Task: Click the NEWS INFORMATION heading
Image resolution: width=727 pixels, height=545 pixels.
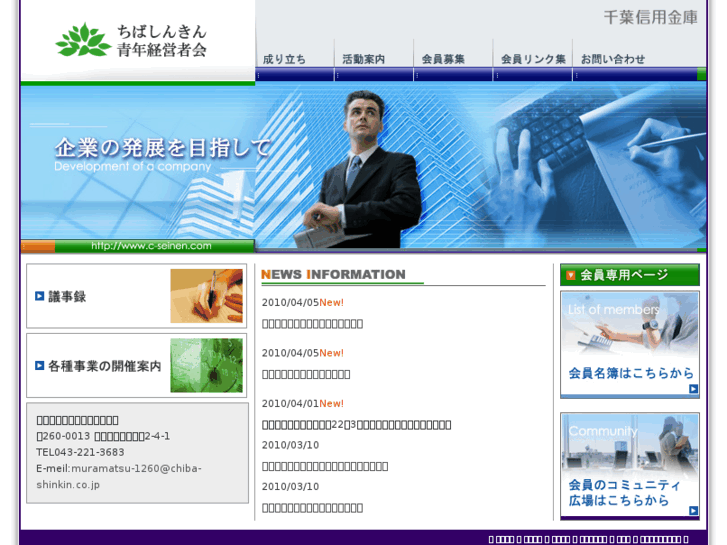Action: [333, 274]
